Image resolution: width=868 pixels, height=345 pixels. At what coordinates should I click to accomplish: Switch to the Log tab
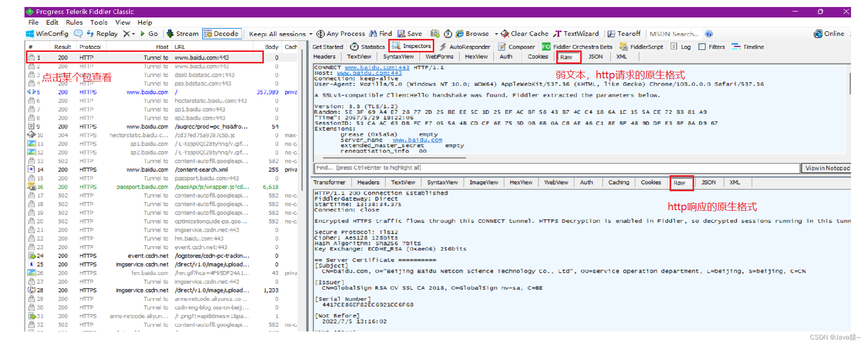coord(681,46)
